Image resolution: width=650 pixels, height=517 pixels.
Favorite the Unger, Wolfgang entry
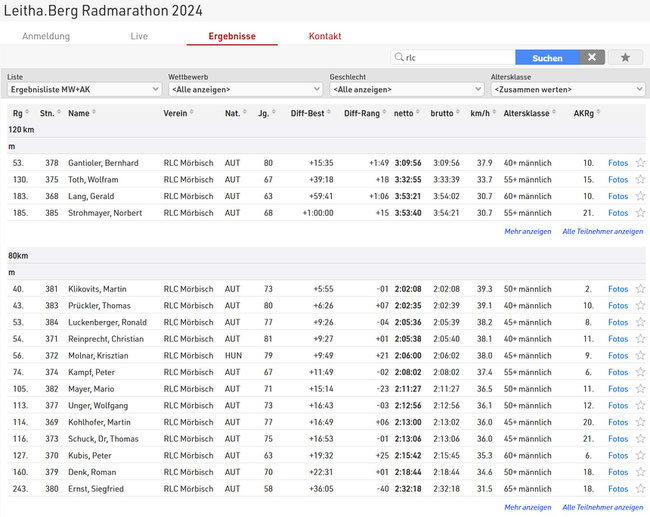click(640, 405)
